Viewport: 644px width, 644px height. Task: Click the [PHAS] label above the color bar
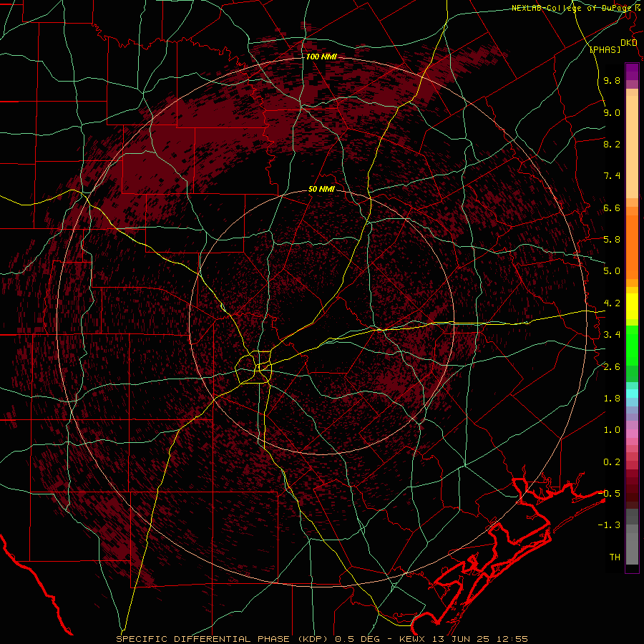[x=605, y=49]
